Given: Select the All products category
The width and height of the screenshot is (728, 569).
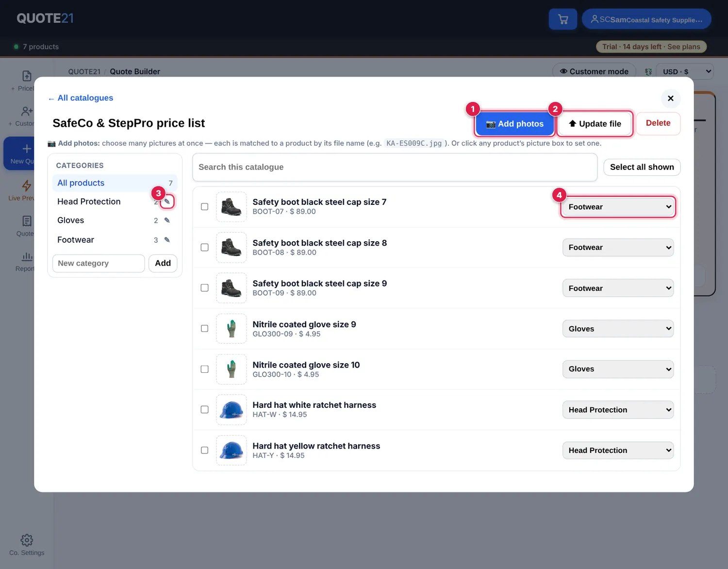Looking at the screenshot, I should (115, 183).
